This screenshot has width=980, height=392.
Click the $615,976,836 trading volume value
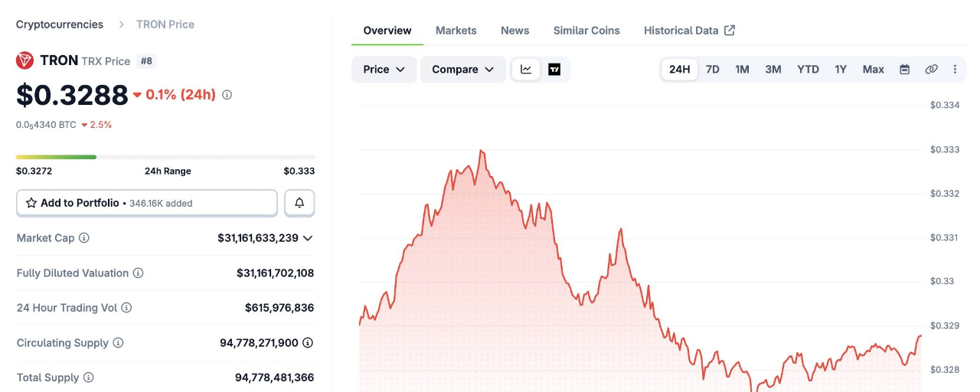click(x=279, y=308)
